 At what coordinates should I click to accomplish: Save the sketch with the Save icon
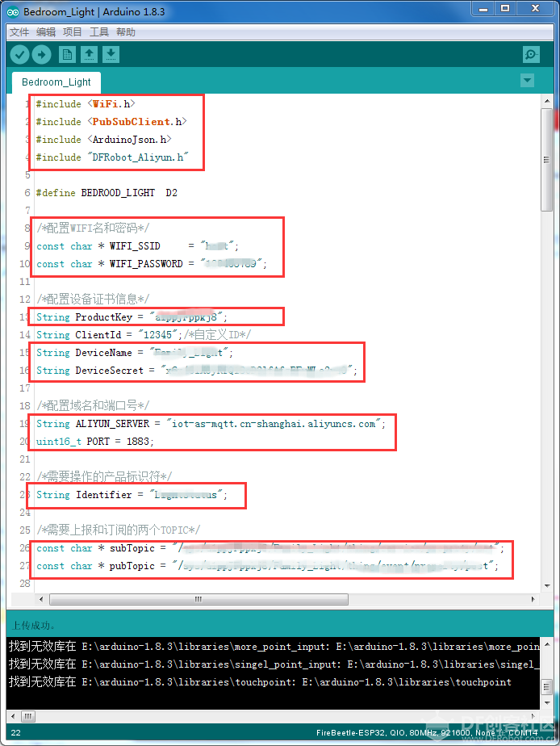[111, 55]
